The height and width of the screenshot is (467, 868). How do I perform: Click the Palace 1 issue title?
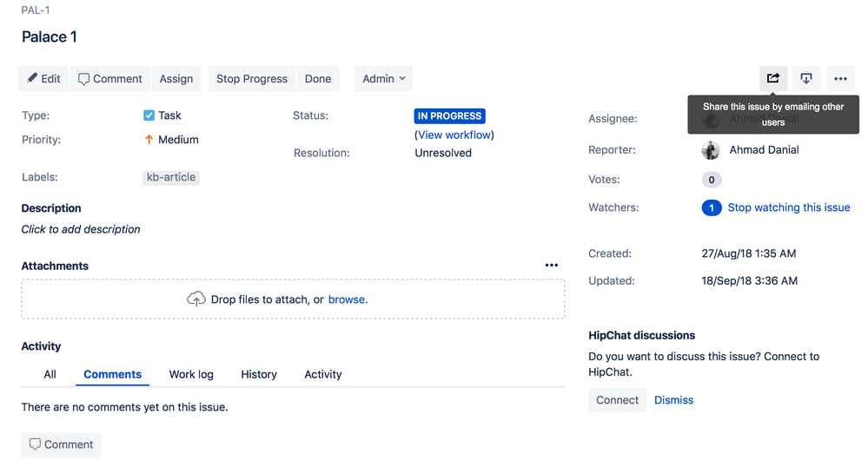point(50,36)
